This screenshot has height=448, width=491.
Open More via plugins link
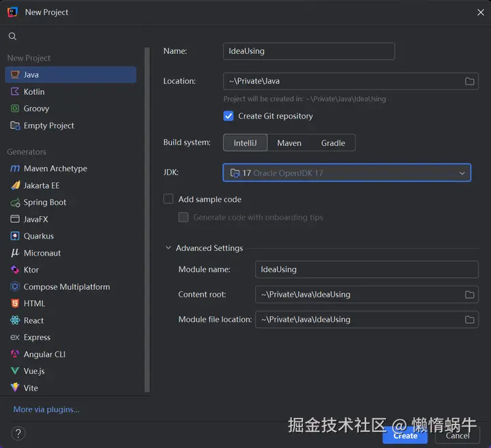tap(46, 410)
